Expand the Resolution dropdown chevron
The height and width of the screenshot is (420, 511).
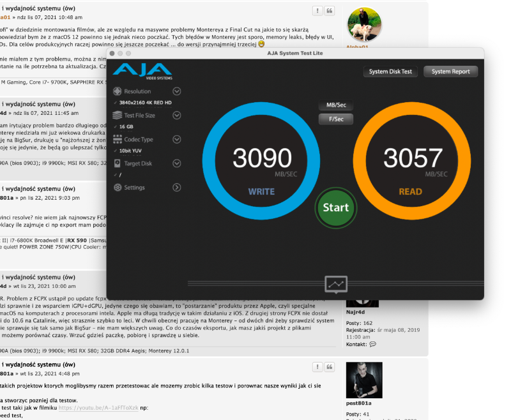(x=177, y=91)
